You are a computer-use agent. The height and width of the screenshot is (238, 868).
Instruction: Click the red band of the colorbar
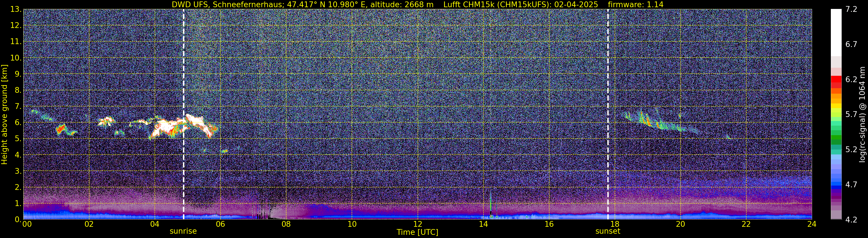click(x=836, y=79)
